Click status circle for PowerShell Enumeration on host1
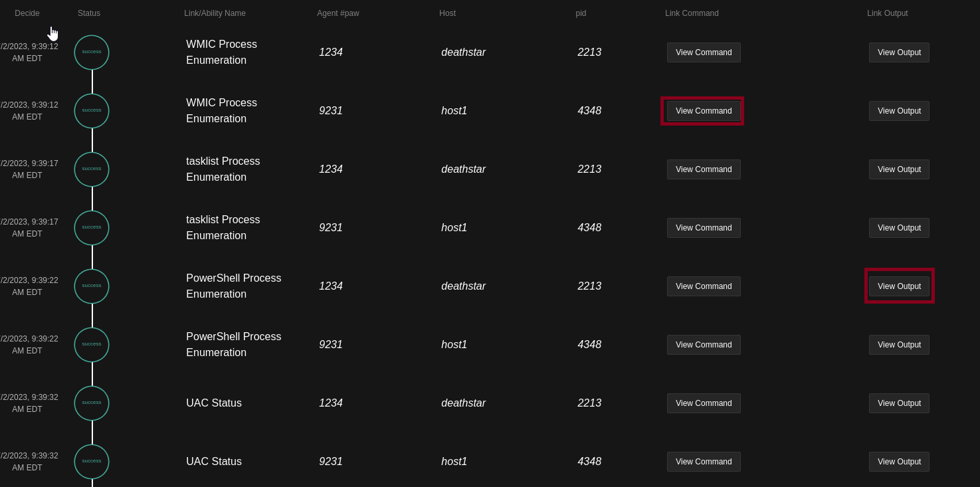This screenshot has height=487, width=980. coord(92,345)
